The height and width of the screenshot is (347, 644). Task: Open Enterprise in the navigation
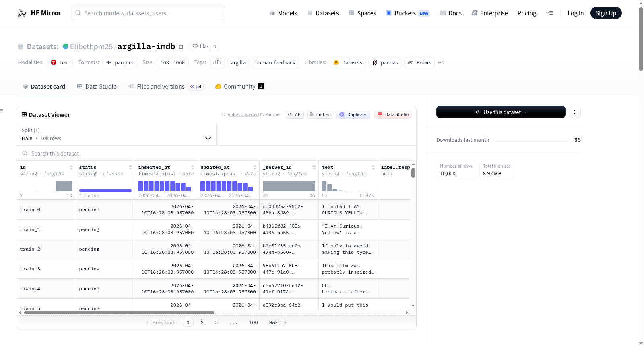[489, 13]
